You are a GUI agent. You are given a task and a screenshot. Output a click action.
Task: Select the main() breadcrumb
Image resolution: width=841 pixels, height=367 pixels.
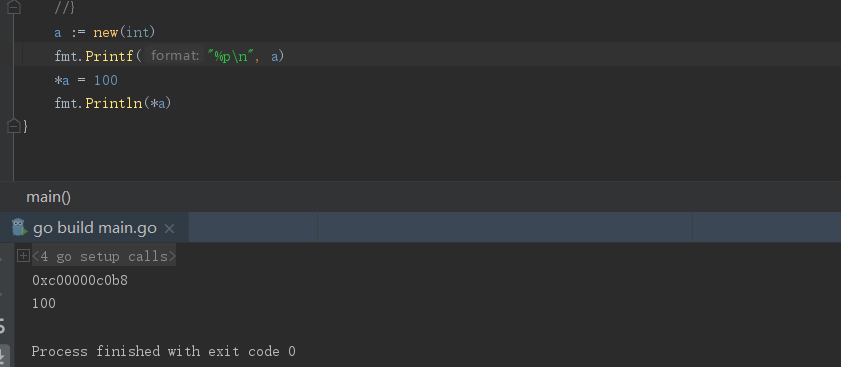48,197
